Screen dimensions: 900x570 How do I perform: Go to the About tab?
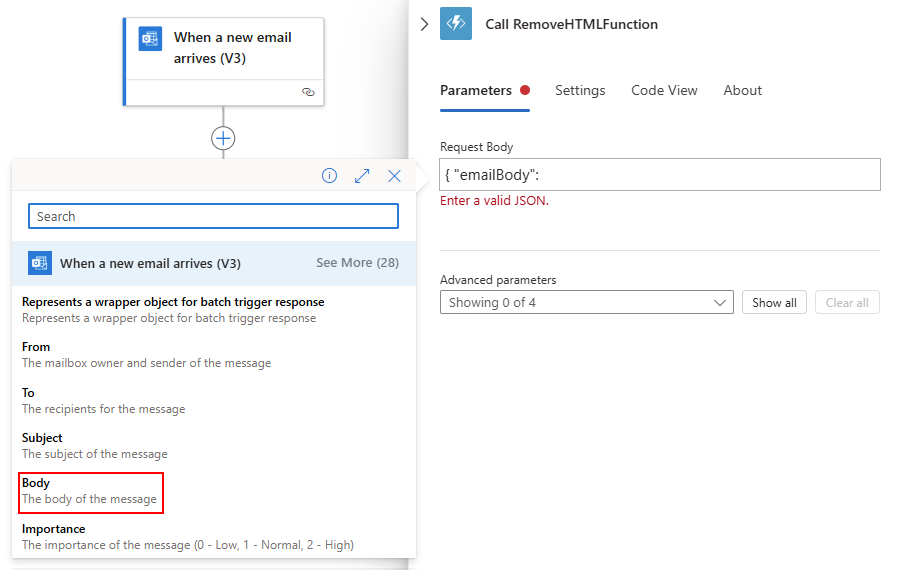pyautogui.click(x=743, y=90)
